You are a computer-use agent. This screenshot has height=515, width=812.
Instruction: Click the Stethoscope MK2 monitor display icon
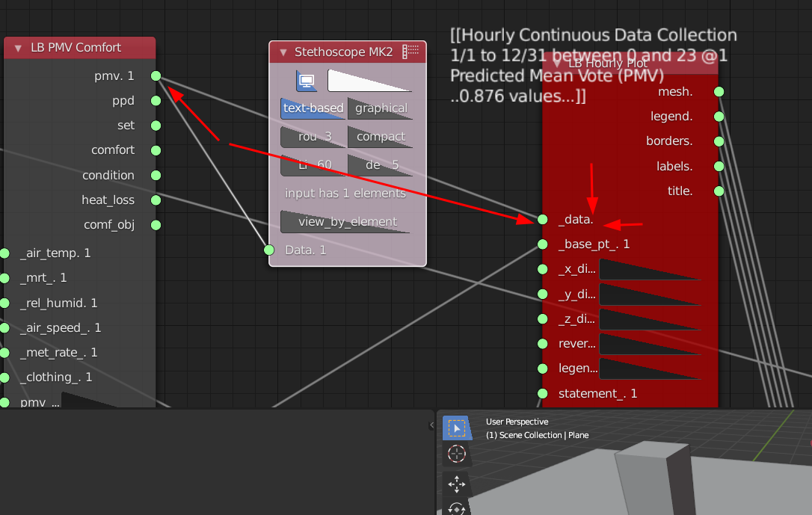pyautogui.click(x=307, y=81)
